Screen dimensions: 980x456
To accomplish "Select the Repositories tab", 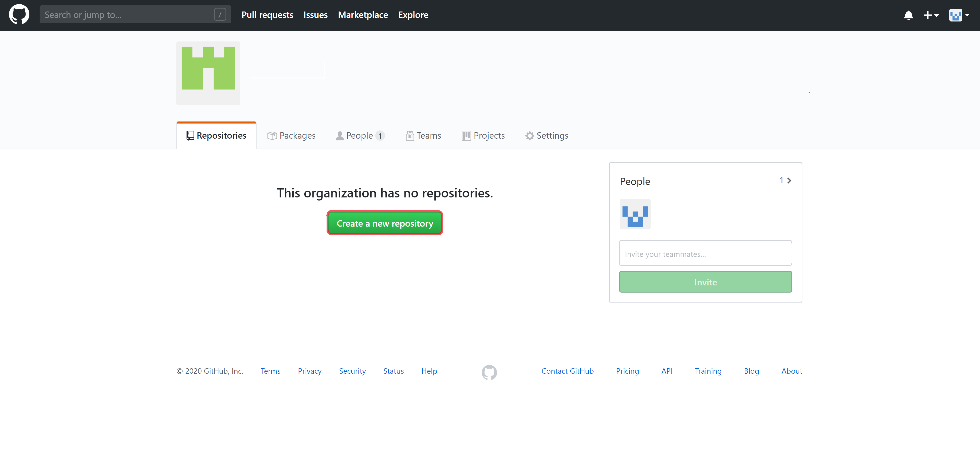I will (x=216, y=136).
